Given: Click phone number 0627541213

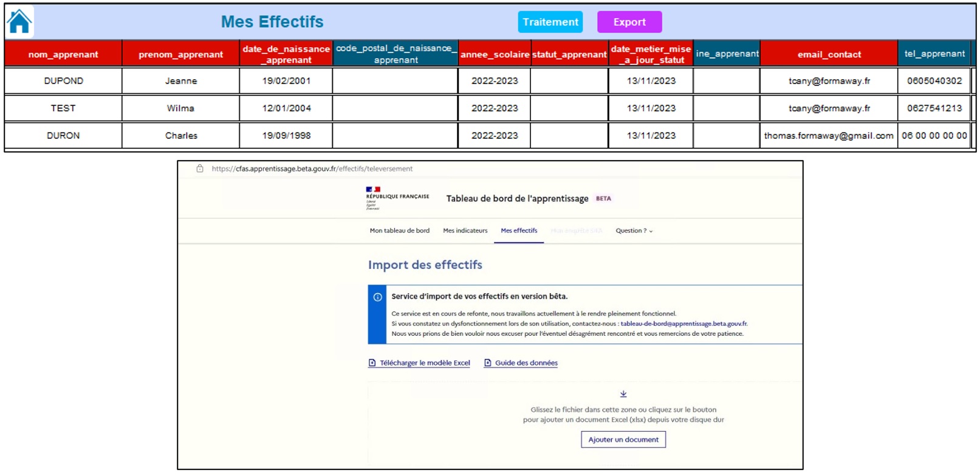Looking at the screenshot, I should [x=934, y=108].
